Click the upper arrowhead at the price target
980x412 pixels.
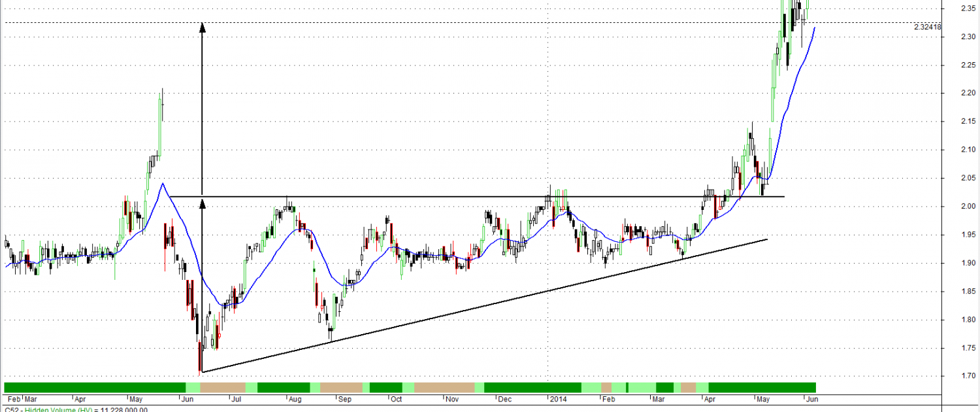pyautogui.click(x=202, y=27)
